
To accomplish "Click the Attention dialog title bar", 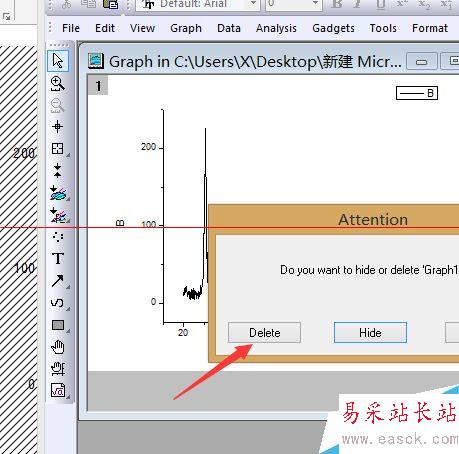I will click(334, 219).
